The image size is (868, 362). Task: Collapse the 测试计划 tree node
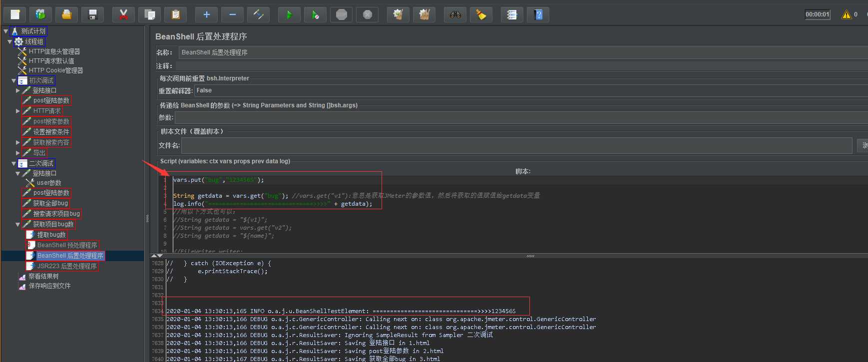pos(6,31)
